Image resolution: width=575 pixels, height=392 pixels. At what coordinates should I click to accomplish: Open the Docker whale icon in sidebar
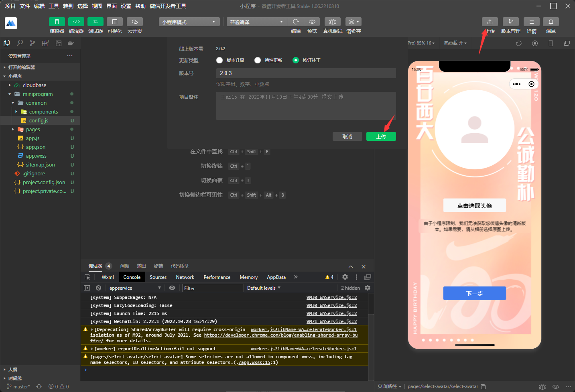[x=71, y=43]
